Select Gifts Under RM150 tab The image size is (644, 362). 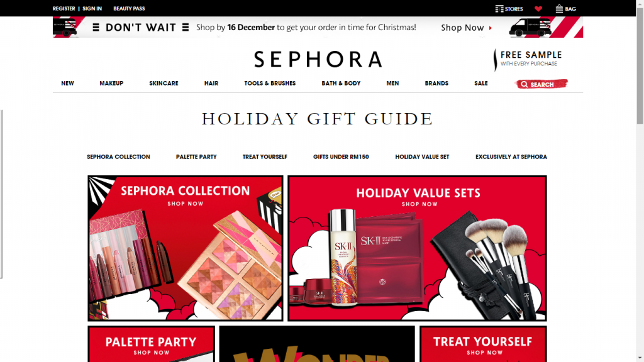pyautogui.click(x=341, y=156)
